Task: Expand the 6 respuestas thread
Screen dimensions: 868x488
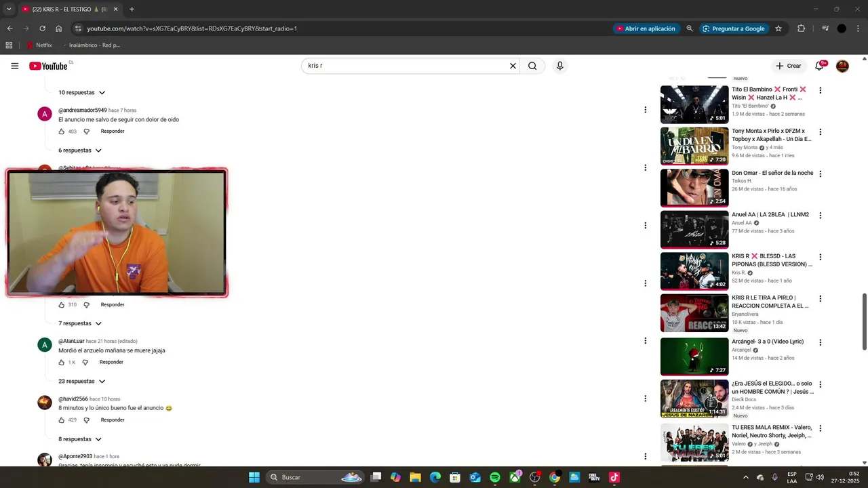Action: point(79,150)
